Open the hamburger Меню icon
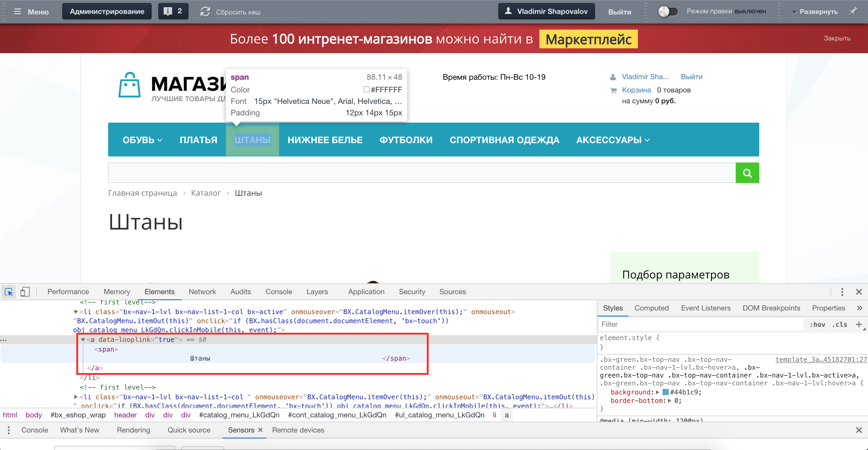The image size is (868, 450). click(x=18, y=12)
